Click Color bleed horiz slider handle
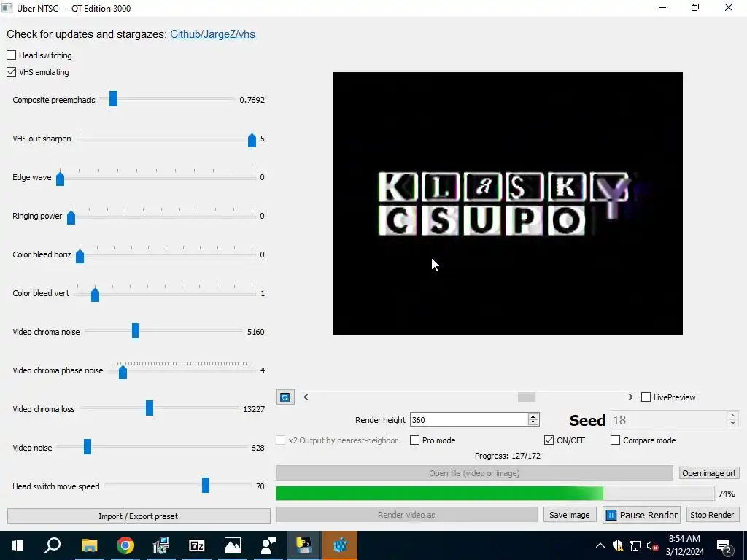This screenshot has width=747, height=560. (x=80, y=256)
